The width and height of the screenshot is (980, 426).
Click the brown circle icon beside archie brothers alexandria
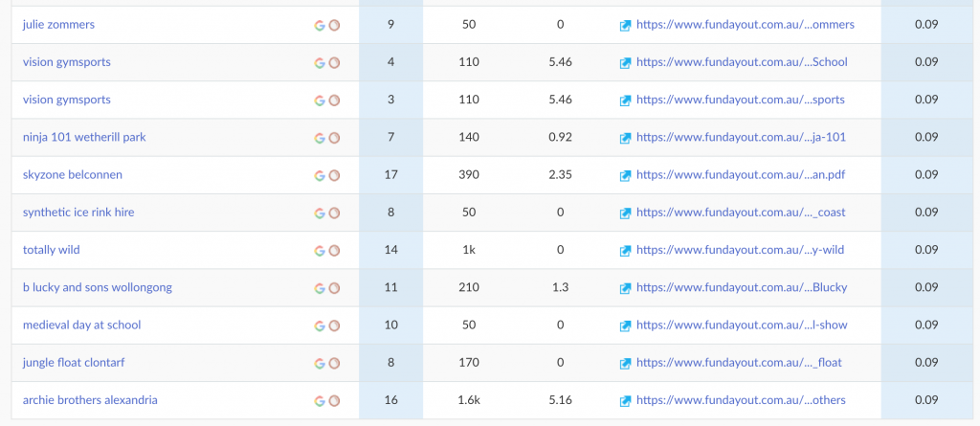tap(334, 401)
